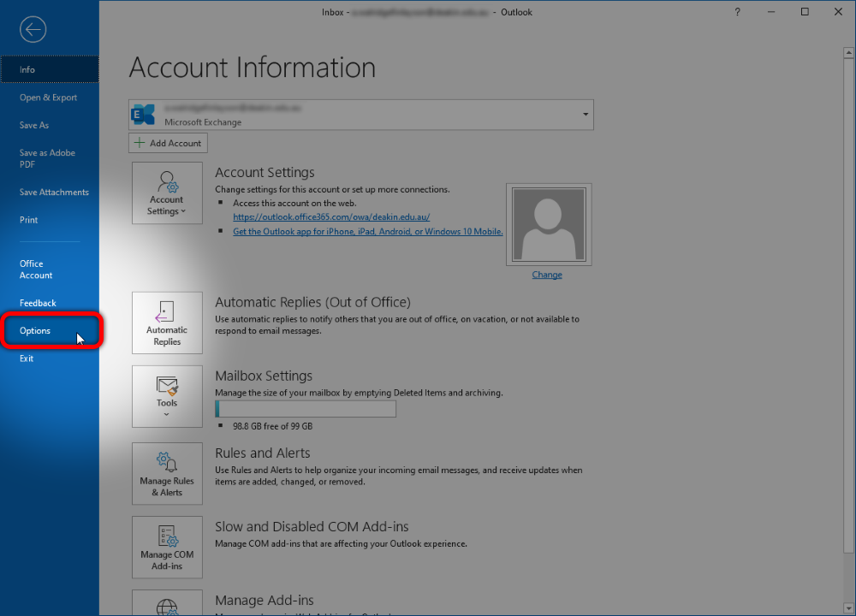Click the Account Settings heading text
Viewport: 856px width, 616px height.
[x=265, y=173]
